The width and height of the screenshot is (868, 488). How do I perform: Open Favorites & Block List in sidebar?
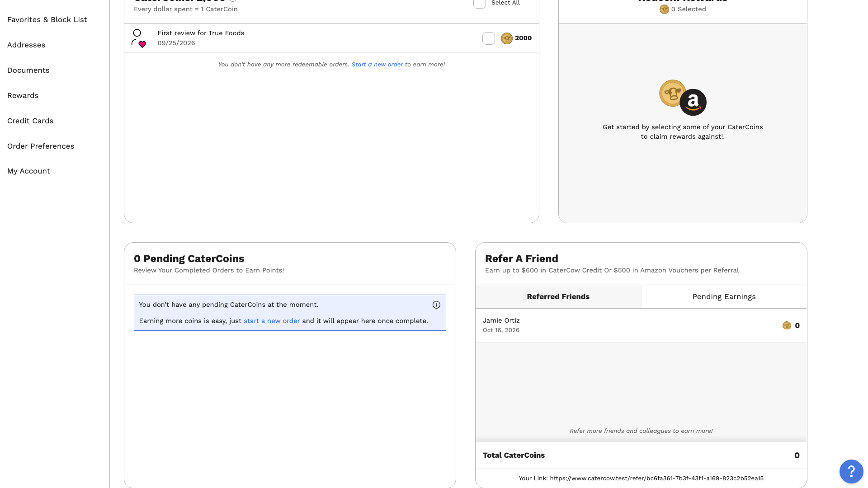pos(47,20)
